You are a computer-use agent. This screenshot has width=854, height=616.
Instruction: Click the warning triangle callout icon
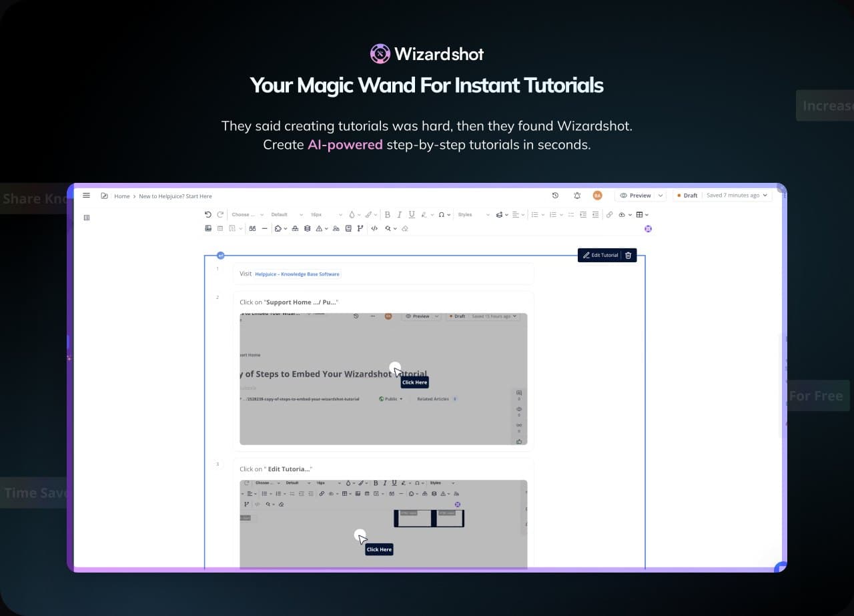[x=319, y=228]
